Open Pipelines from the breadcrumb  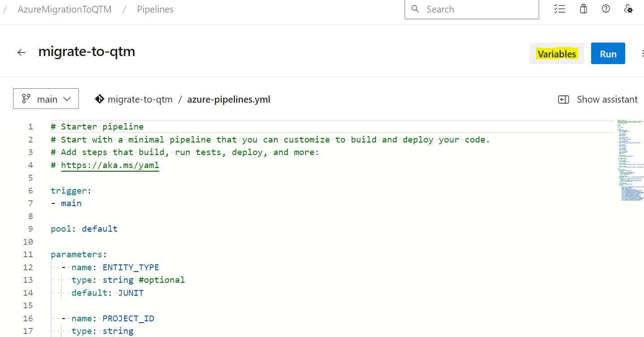coord(155,9)
